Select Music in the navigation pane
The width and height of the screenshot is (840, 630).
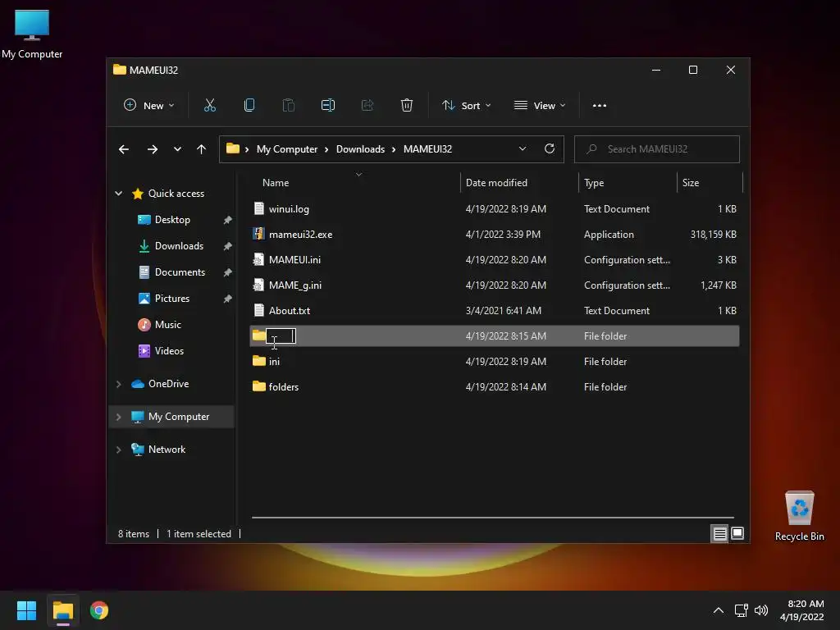(x=167, y=325)
